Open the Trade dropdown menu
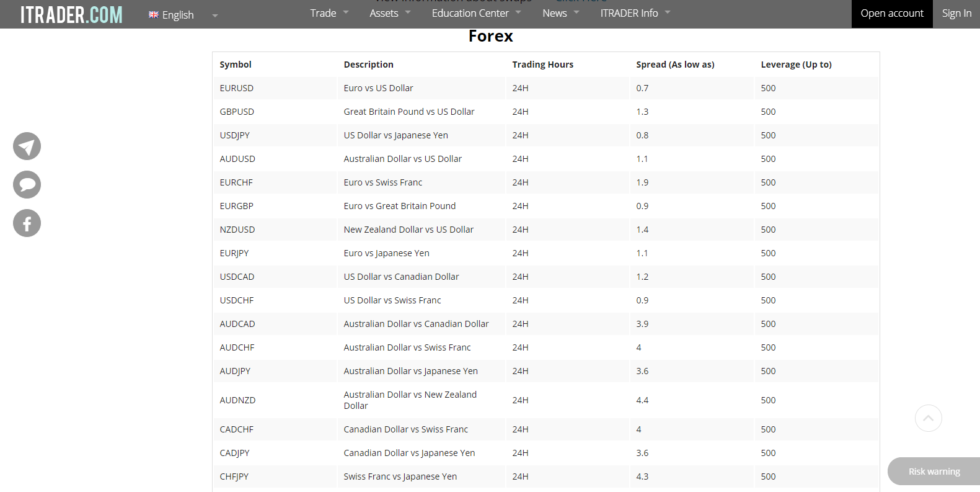The height and width of the screenshot is (492, 980). 329,13
